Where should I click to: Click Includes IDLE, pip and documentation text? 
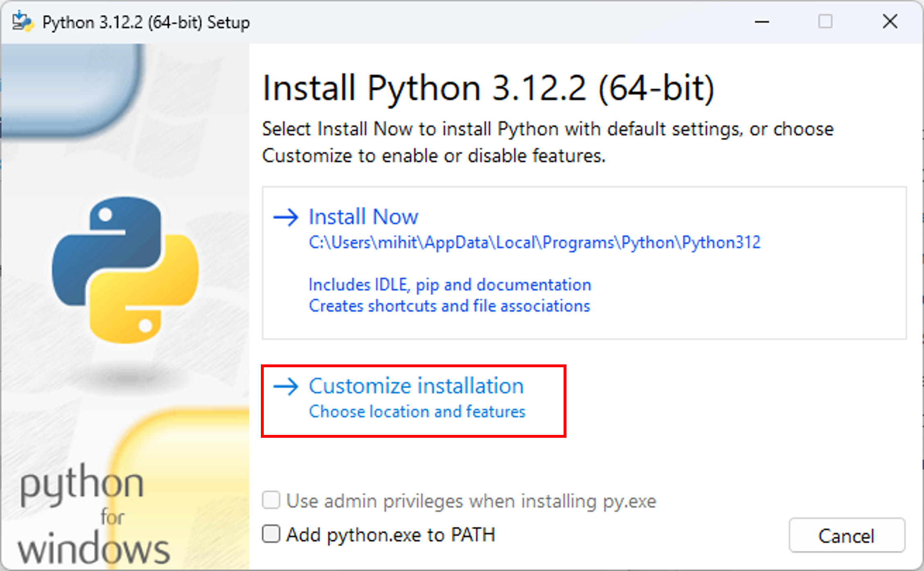pyautogui.click(x=450, y=285)
